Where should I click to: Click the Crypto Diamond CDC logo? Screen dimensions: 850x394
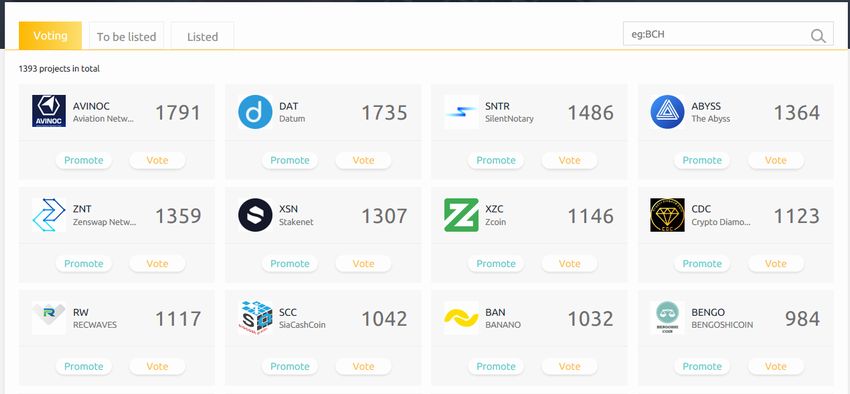(667, 215)
